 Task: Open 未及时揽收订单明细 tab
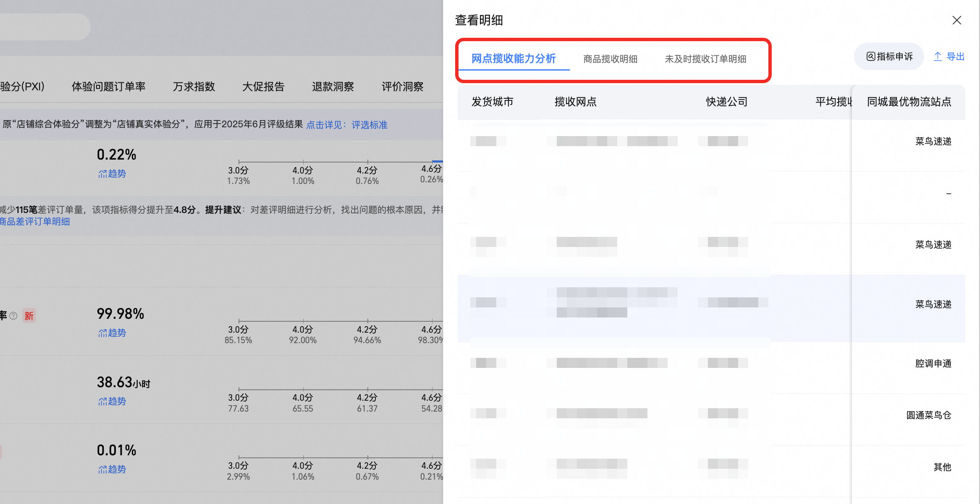[x=705, y=59]
